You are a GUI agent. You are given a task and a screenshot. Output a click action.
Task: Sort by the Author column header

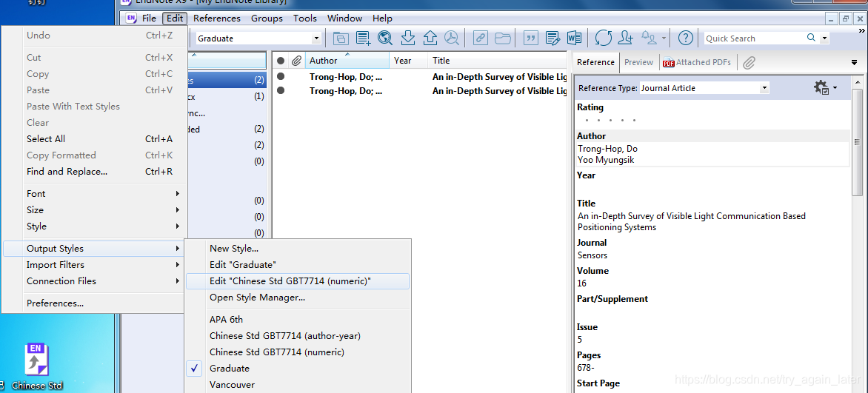click(x=347, y=61)
